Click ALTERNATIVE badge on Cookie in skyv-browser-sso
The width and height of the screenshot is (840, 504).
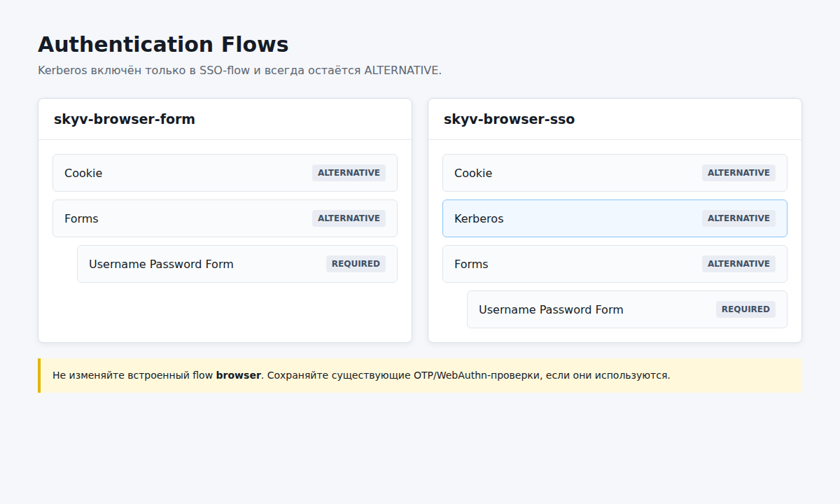(738, 173)
